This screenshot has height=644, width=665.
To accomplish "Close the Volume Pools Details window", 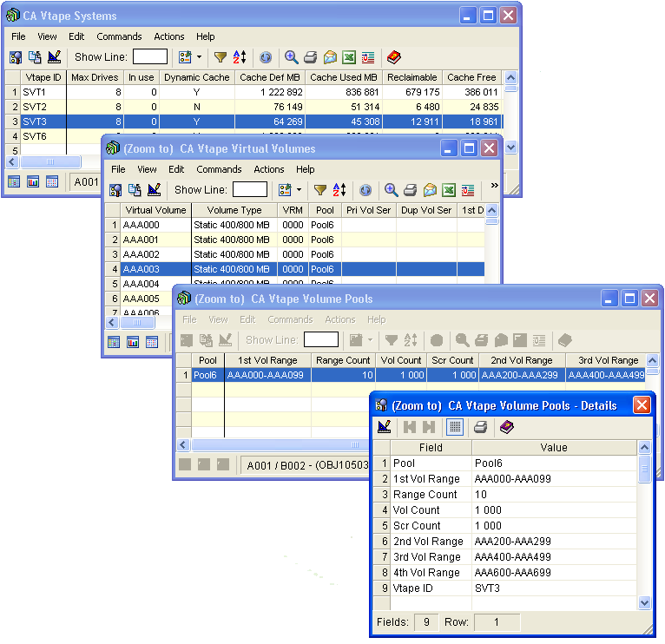I will (642, 404).
